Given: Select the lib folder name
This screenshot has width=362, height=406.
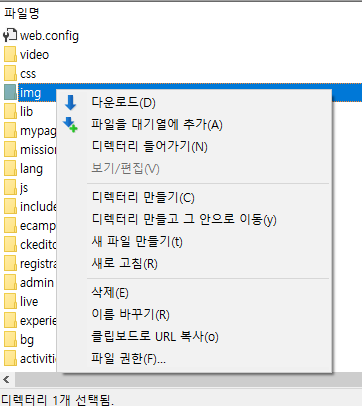Looking at the screenshot, I should (26, 111).
